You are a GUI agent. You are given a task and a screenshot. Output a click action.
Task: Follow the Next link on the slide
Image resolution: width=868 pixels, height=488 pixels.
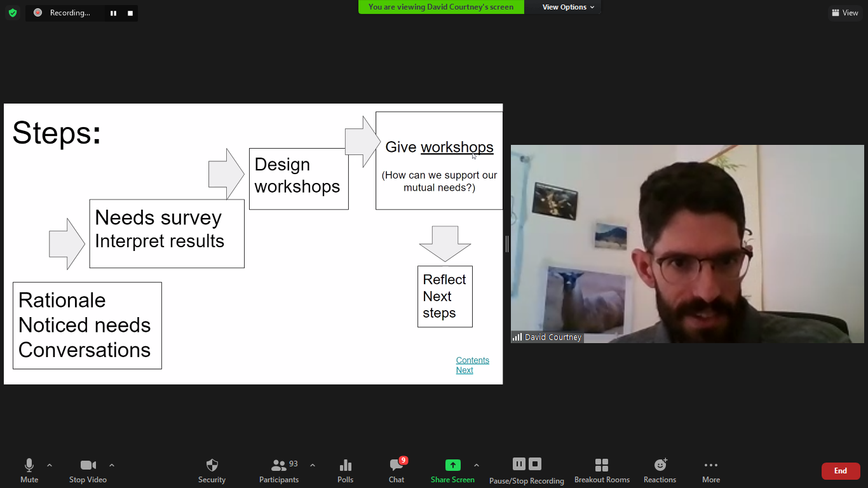tap(465, 370)
